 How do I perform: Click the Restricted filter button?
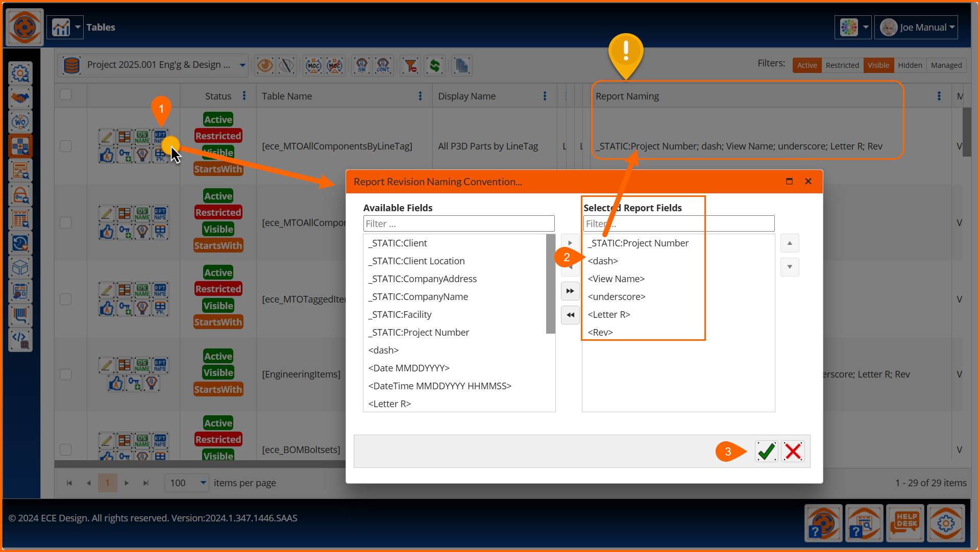click(x=842, y=65)
